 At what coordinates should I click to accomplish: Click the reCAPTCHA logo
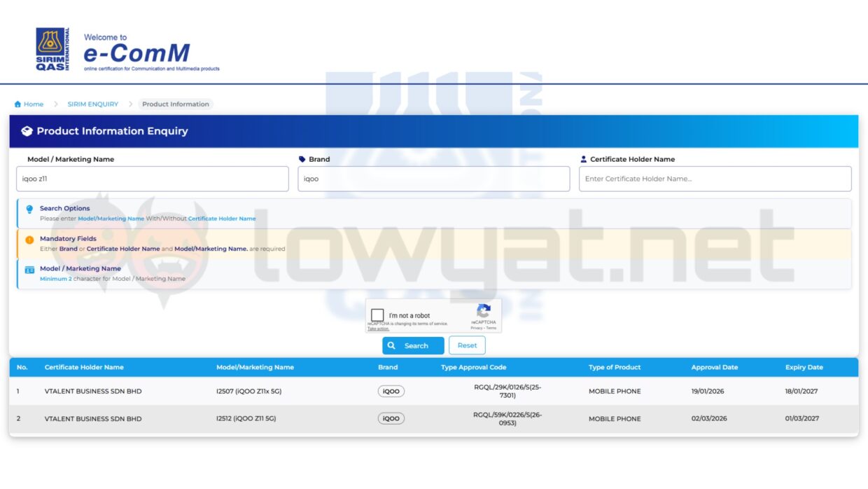tap(483, 312)
